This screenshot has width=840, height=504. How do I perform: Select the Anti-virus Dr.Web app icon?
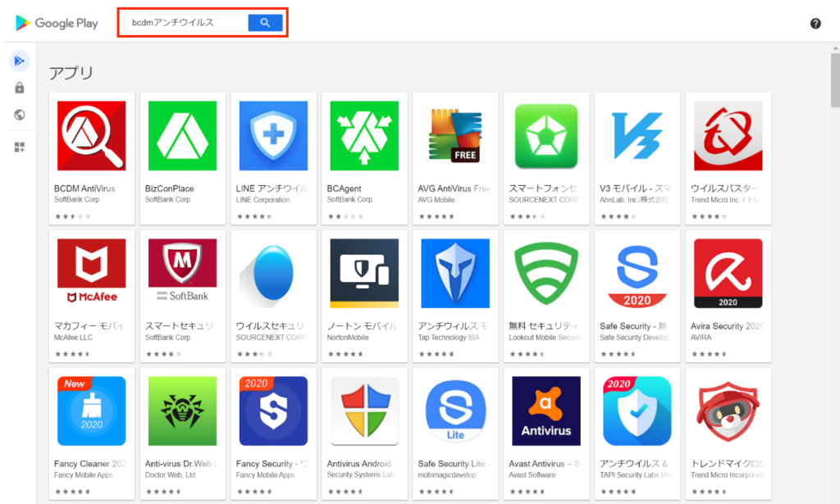pos(182,411)
